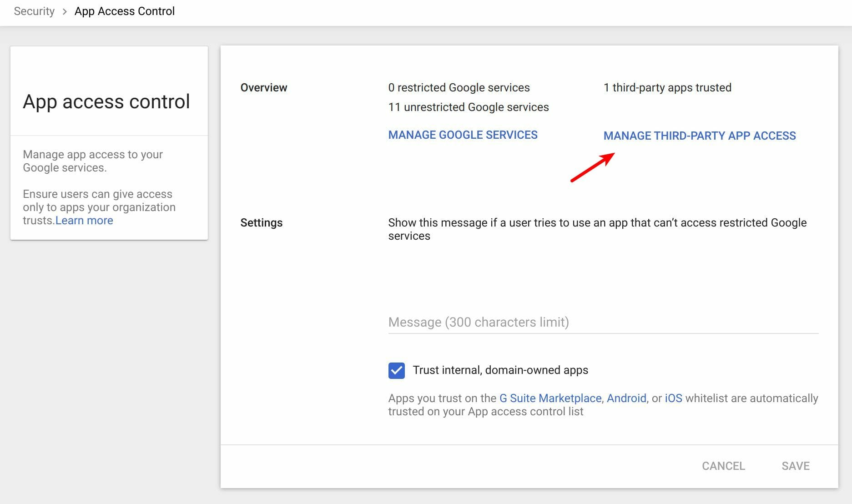This screenshot has height=504, width=852.
Task: Open the G Suite Marketplace link
Action: [x=549, y=398]
